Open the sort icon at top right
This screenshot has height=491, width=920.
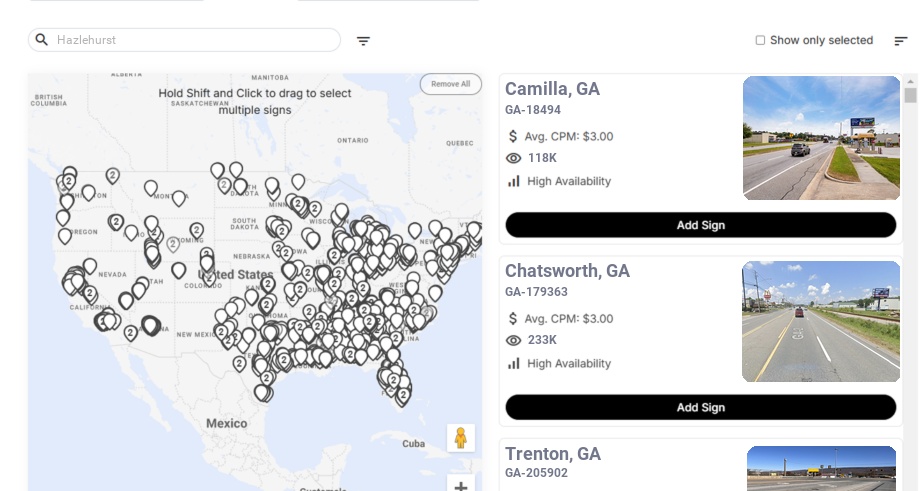coord(900,41)
